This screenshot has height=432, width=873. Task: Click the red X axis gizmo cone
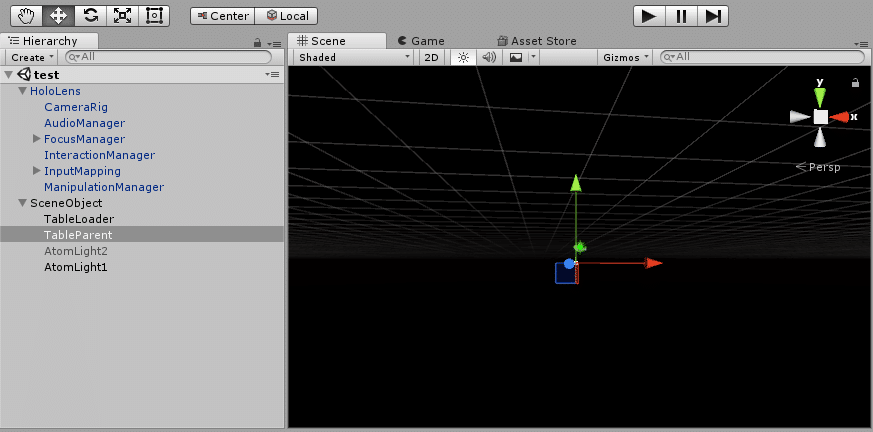pos(840,117)
